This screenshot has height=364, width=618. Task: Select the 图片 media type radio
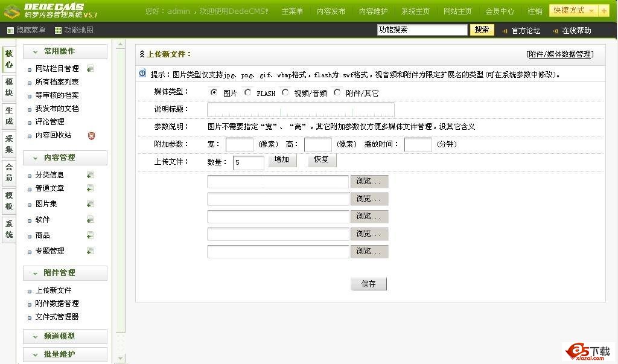click(214, 92)
